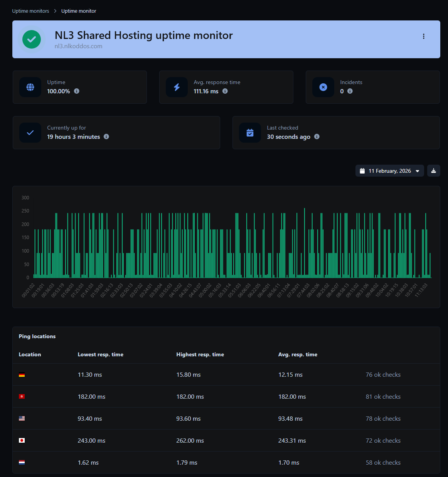Click the Uptime info icon

(x=77, y=91)
